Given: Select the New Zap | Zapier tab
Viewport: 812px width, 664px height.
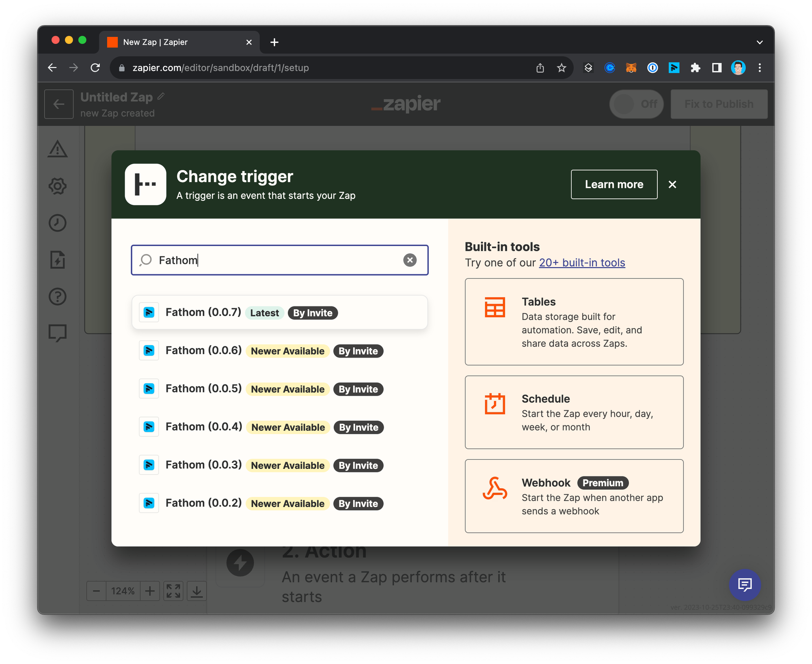Looking at the screenshot, I should [179, 42].
